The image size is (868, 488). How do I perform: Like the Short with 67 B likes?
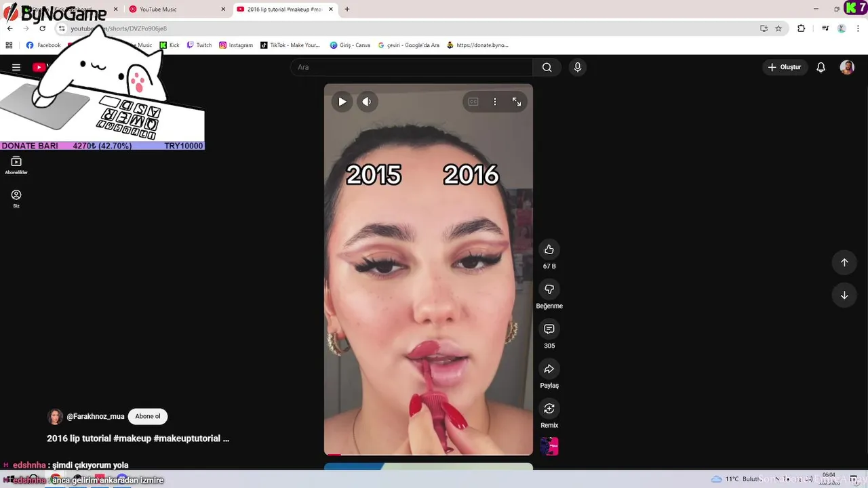pos(549,249)
